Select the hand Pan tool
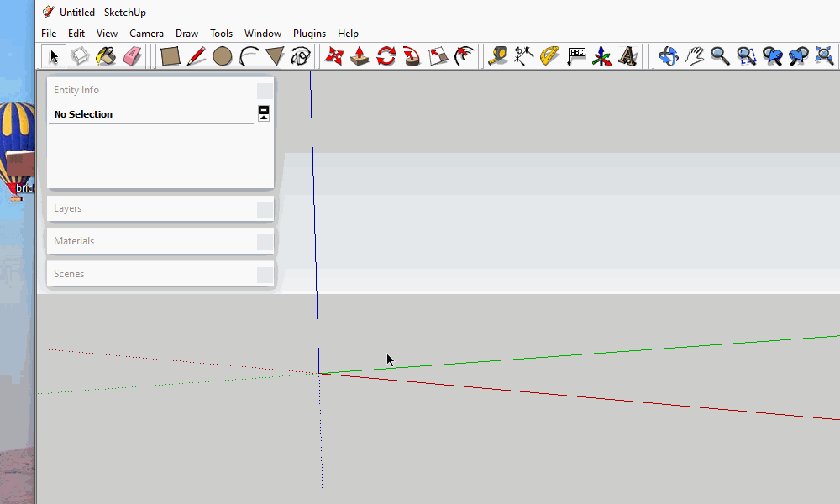840x504 pixels. 695,56
